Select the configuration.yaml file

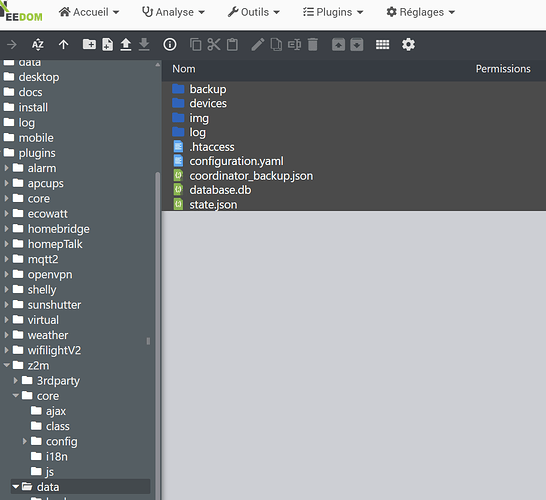click(236, 161)
